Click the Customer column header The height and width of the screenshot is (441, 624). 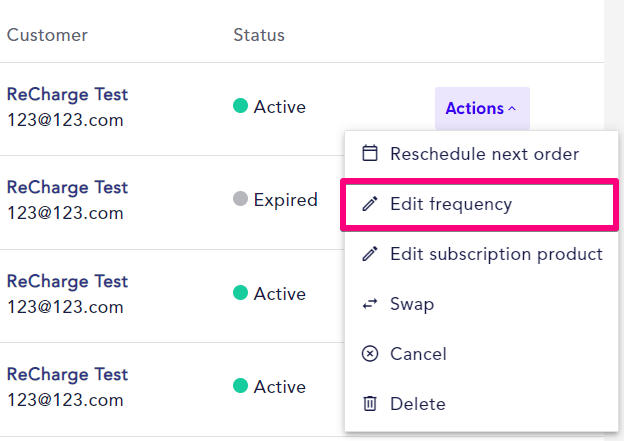(x=47, y=35)
